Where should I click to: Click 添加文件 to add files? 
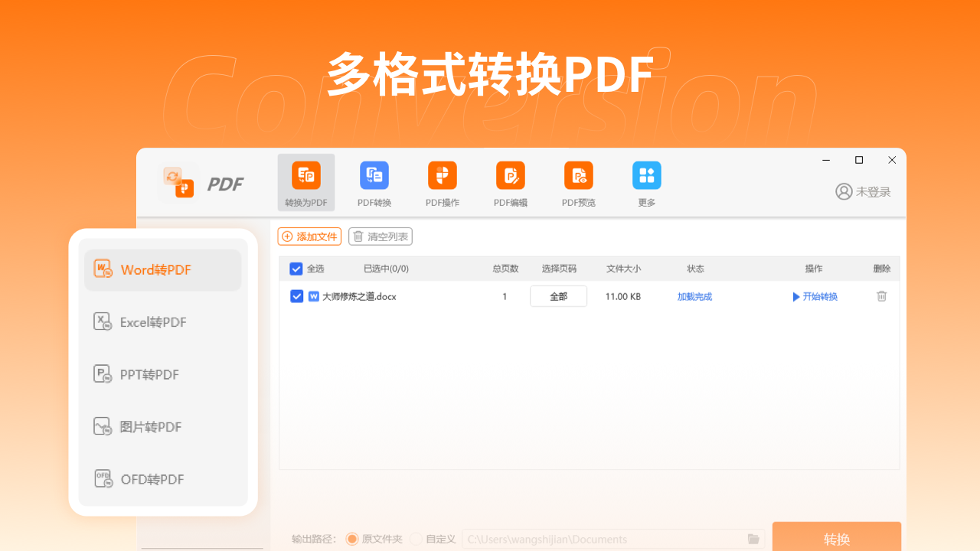[309, 236]
